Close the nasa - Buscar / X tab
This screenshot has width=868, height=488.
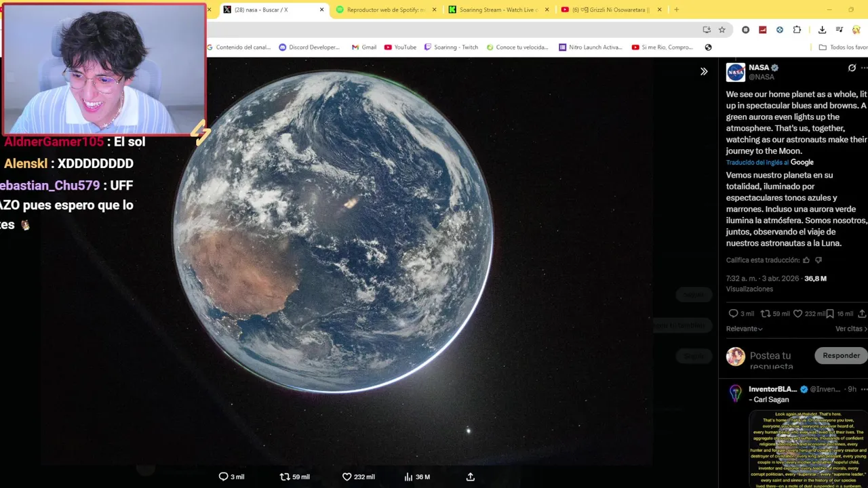pos(321,9)
